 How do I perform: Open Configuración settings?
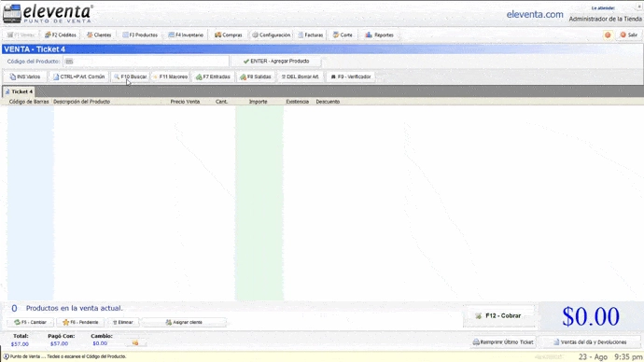coord(271,35)
